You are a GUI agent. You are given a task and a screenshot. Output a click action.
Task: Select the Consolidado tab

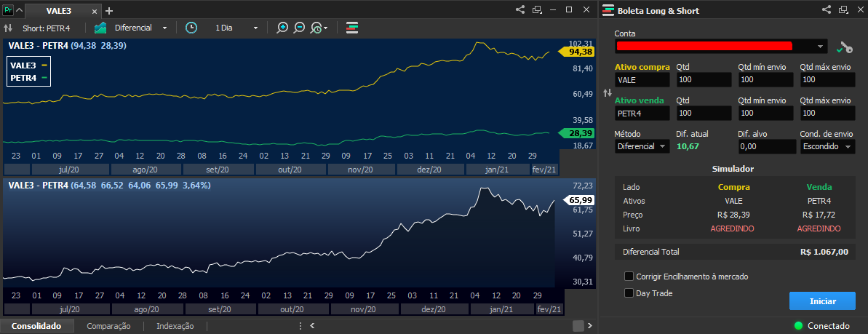(36, 326)
